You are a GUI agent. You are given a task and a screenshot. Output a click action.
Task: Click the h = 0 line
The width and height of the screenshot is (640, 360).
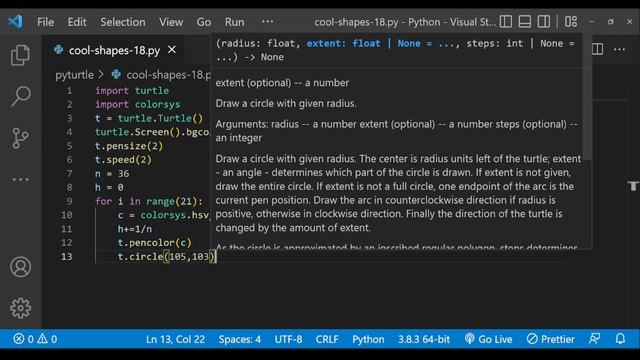click(109, 187)
